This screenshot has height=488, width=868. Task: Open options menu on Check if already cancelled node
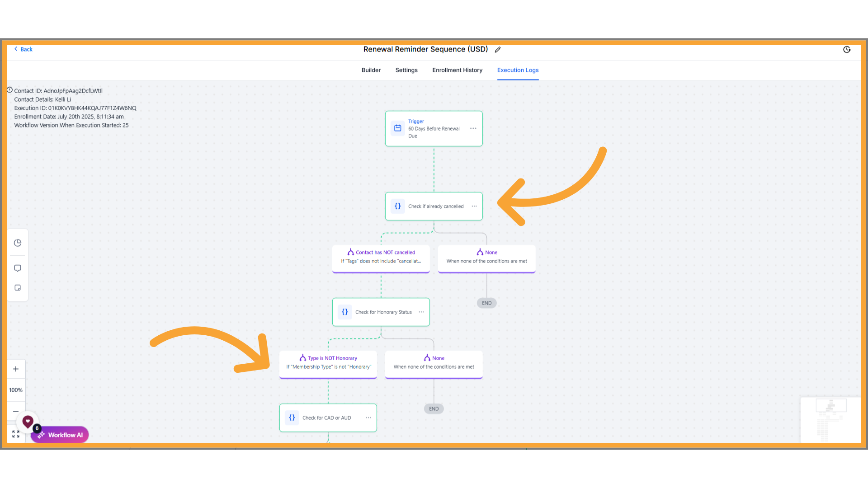pos(473,206)
